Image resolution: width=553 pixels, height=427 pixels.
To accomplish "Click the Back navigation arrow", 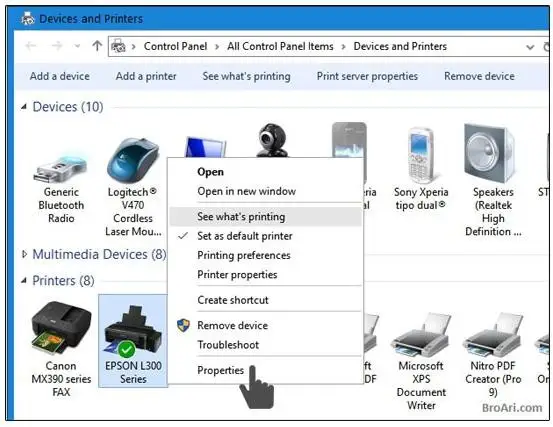I will [x=31, y=46].
